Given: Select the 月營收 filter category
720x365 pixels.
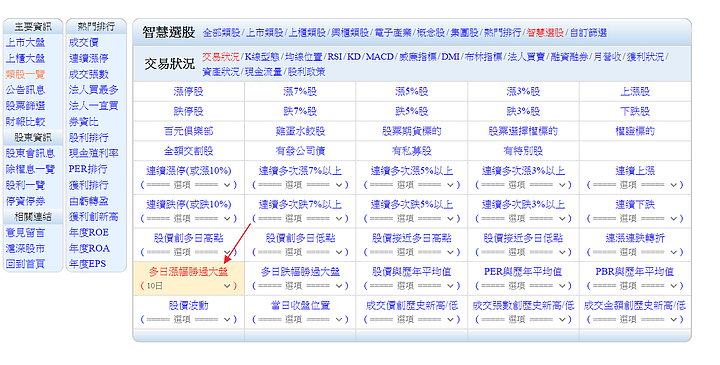Looking at the screenshot, I should tap(607, 57).
